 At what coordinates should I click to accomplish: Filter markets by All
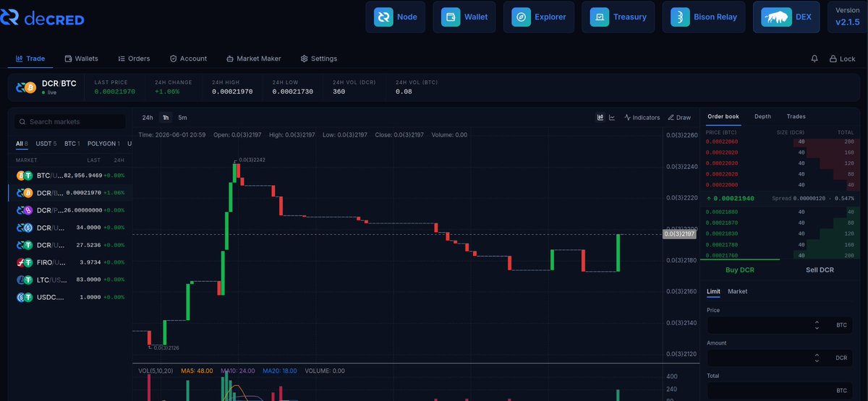(22, 144)
